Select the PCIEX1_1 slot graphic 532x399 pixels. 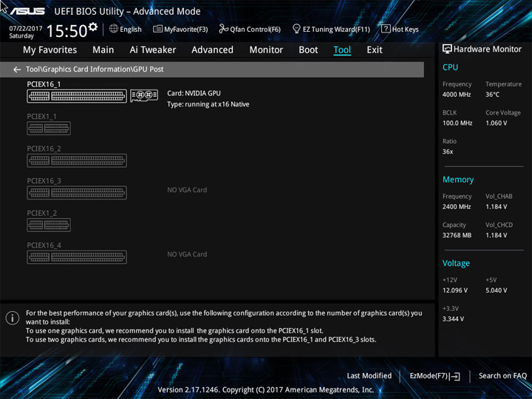[49, 129]
